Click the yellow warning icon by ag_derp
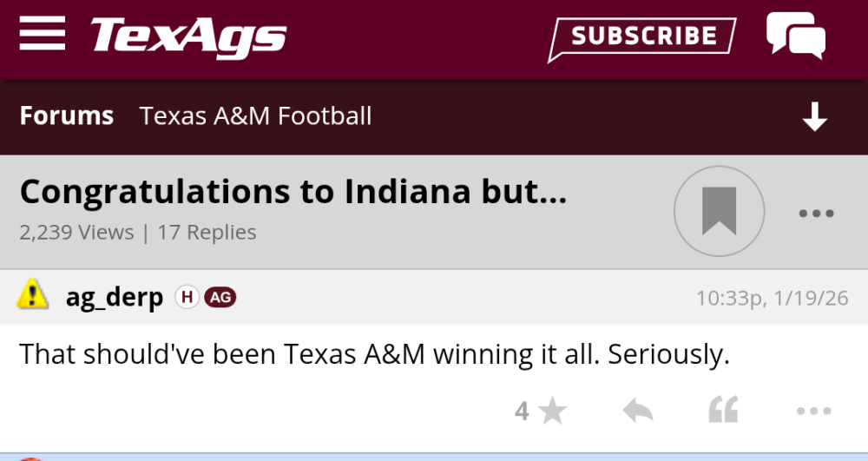This screenshot has height=461, width=868. point(33,296)
